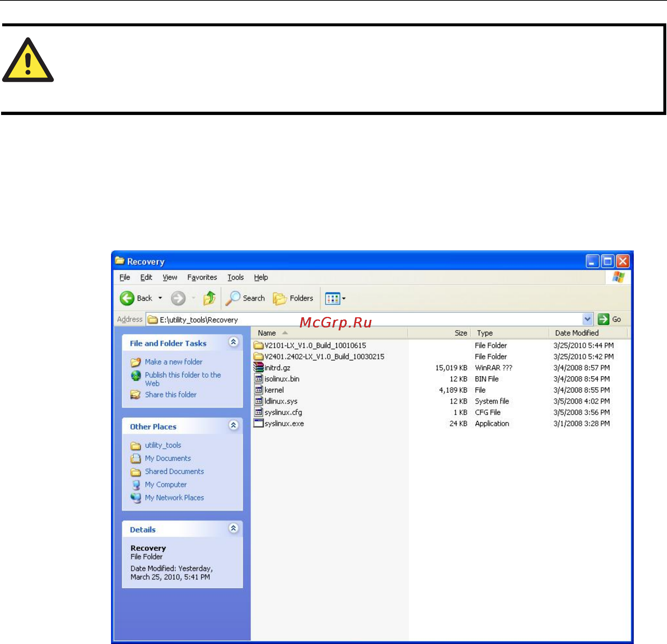Collapse the Other Places panel

tap(233, 425)
